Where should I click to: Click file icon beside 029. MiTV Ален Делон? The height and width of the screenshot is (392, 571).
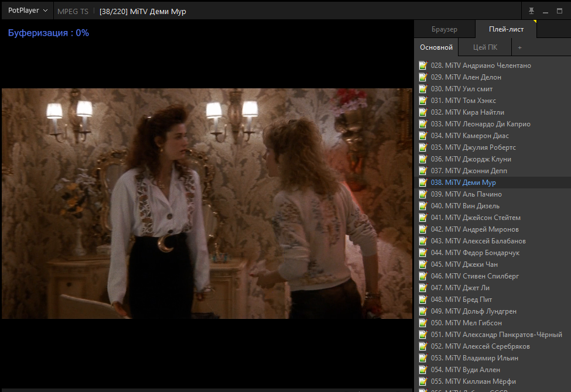coord(423,77)
